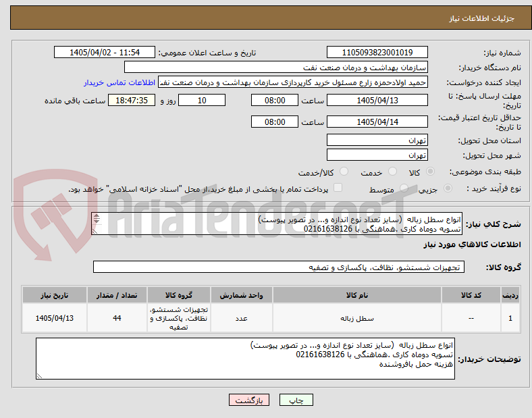This screenshot has height=418, width=532.
Task: Open the اطلاعات تماس خریدار link
Action: (x=119, y=82)
